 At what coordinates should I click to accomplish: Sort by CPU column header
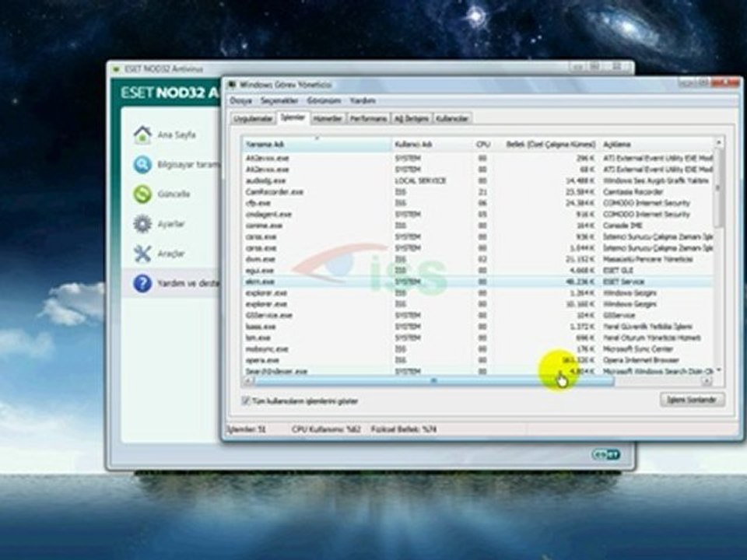tap(482, 145)
